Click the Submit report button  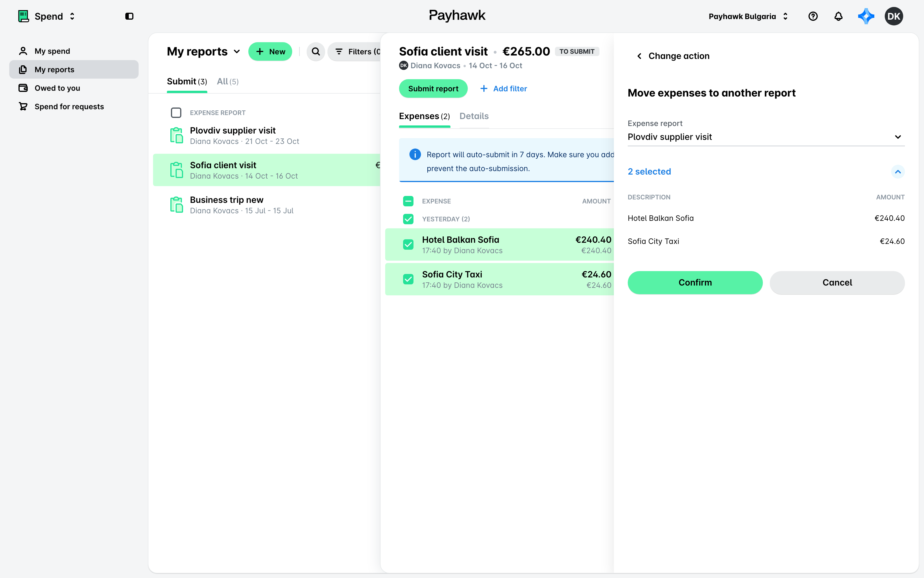(x=433, y=89)
